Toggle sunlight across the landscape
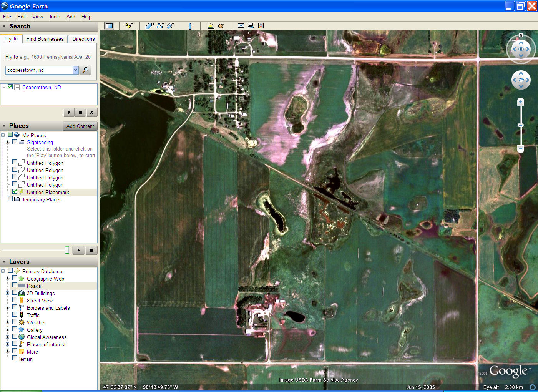The image size is (538, 392). [x=210, y=26]
